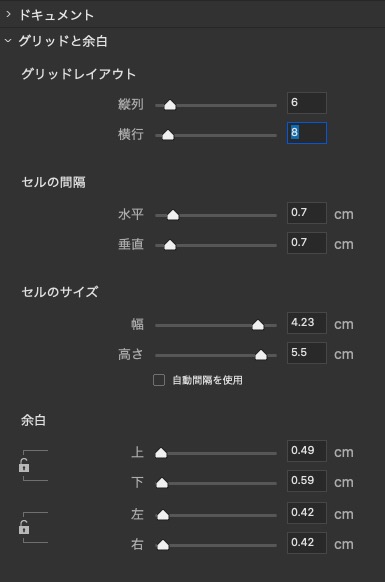Focus the 右 margin field showing 0.42

(x=307, y=543)
